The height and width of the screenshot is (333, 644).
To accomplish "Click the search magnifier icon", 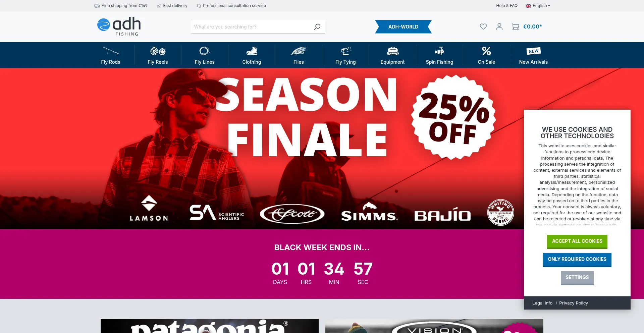I will (317, 27).
